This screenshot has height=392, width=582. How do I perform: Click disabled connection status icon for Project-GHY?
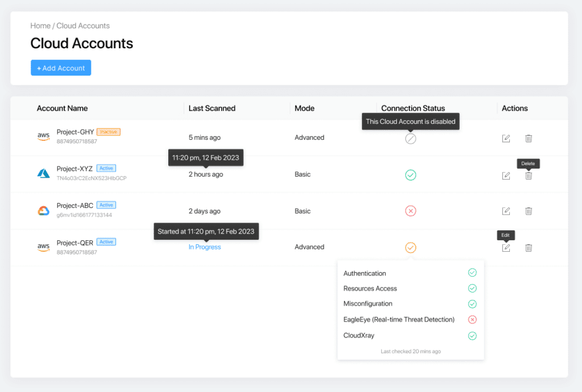[x=410, y=139]
